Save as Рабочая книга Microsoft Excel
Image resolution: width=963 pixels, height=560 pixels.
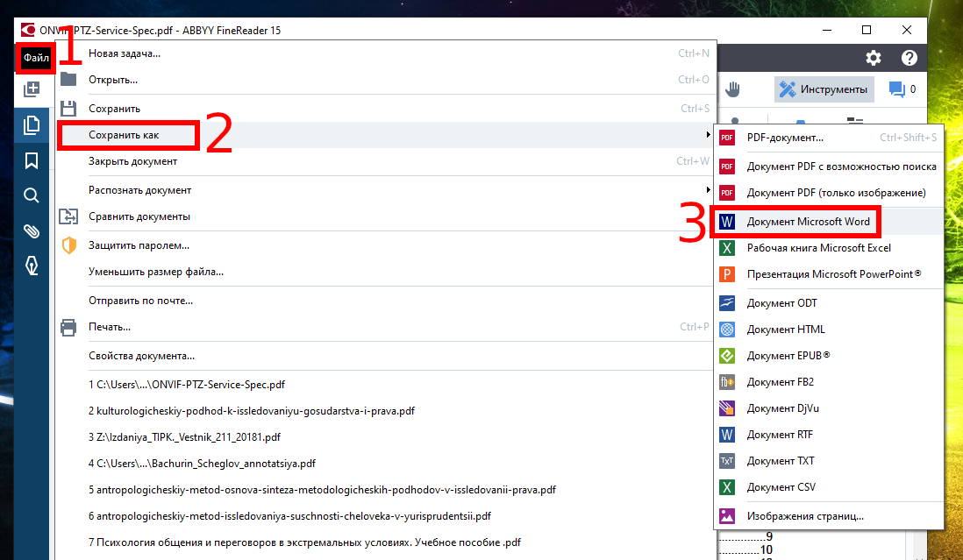point(829,248)
